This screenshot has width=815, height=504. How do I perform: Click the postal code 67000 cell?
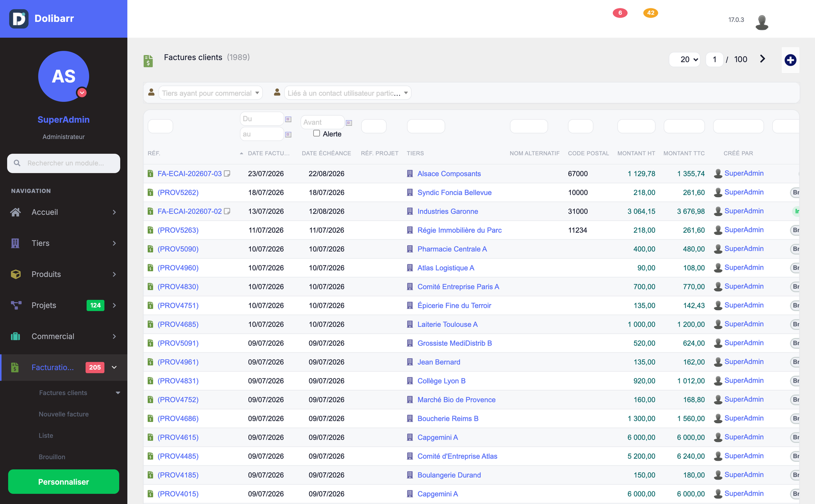(578, 173)
